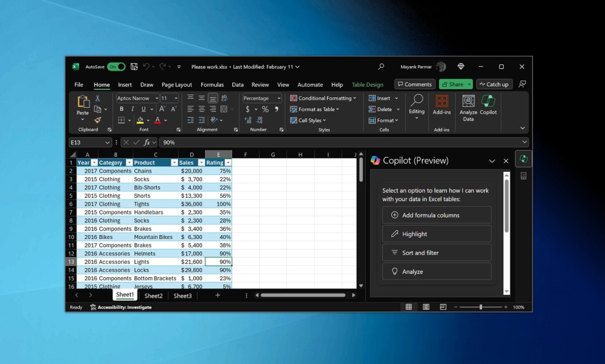Click the Save icon in title bar
The height and width of the screenshot is (364, 605).
point(134,67)
